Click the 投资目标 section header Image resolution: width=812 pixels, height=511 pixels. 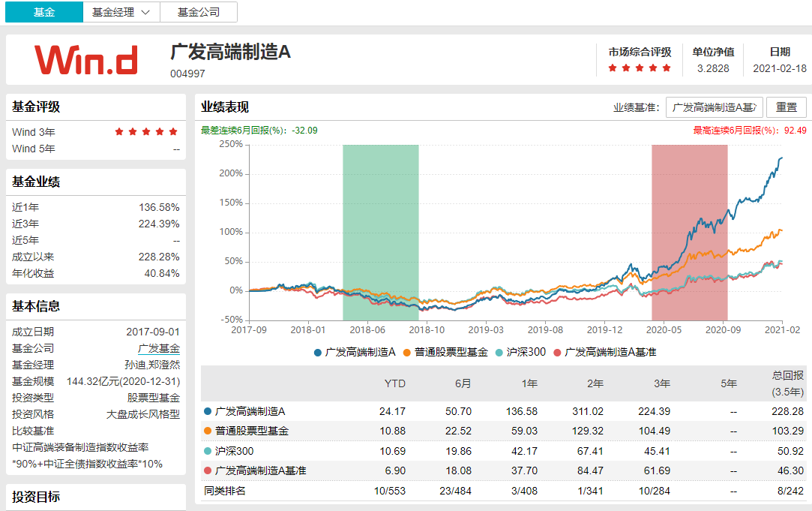click(36, 497)
